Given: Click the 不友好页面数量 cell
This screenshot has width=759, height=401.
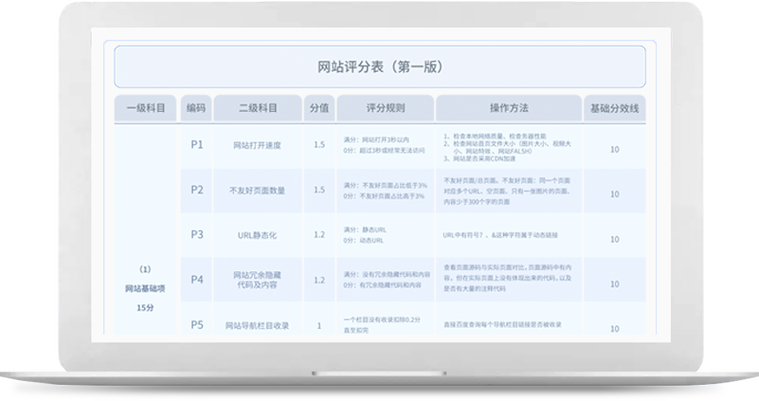Looking at the screenshot, I should 257,190.
